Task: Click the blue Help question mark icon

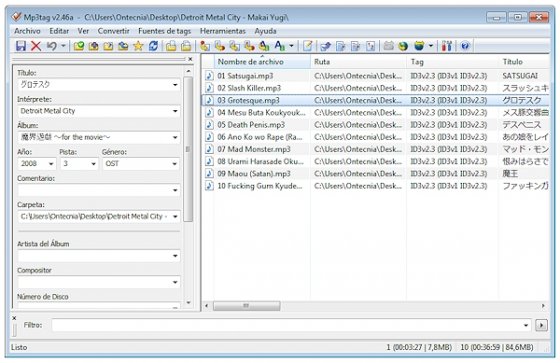Action: (465, 46)
